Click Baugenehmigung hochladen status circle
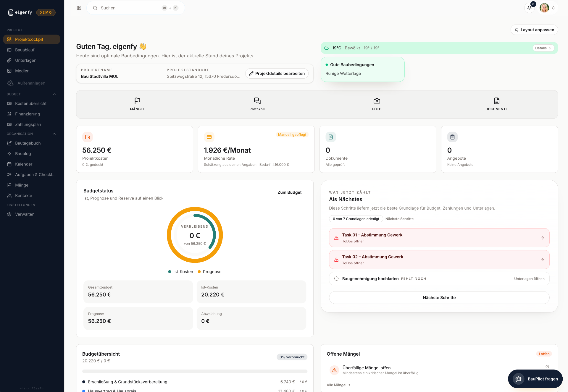This screenshot has height=392, width=568. click(336, 278)
